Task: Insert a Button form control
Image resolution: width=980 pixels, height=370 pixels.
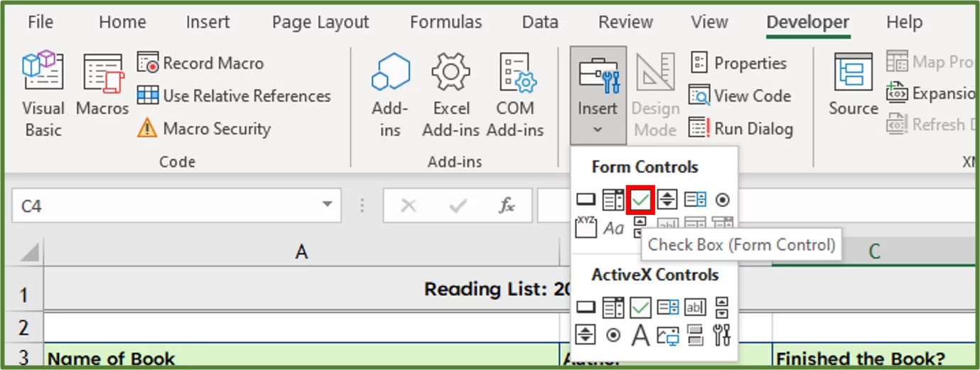Action: 586,200
